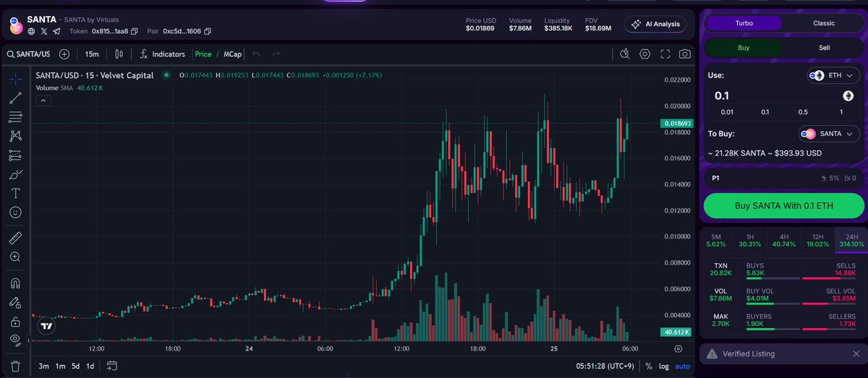868x378 pixels.
Task: Toggle lock all drawing tools
Action: pyautogui.click(x=15, y=322)
